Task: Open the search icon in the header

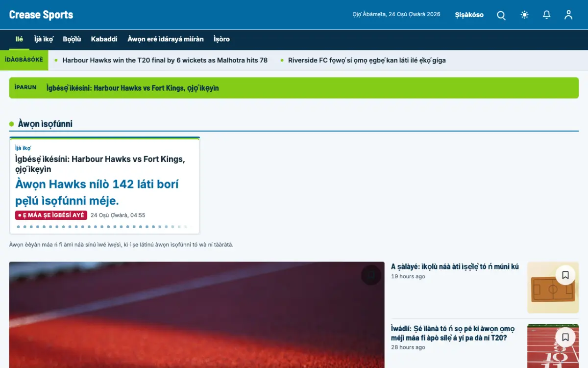Action: click(501, 15)
